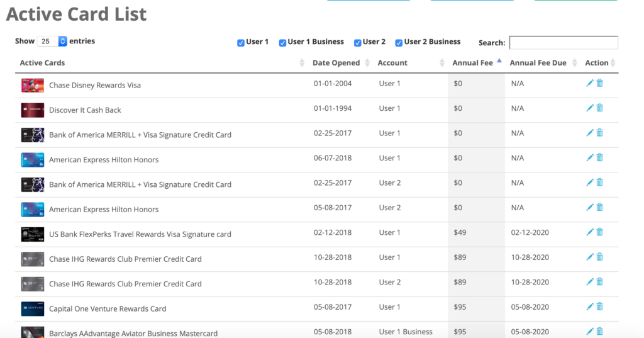Screen dimensions: 644x338
Task: Edit the Discover It Cash Back card
Action: coord(590,108)
